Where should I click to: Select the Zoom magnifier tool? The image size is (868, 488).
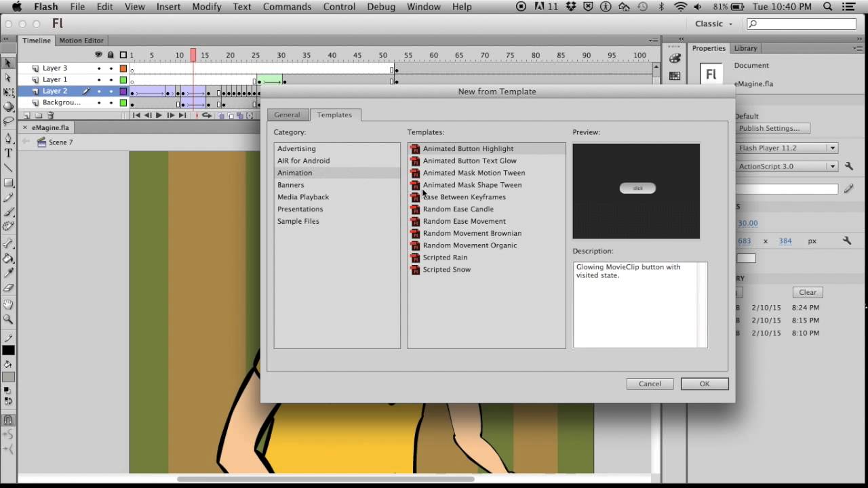pyautogui.click(x=8, y=319)
